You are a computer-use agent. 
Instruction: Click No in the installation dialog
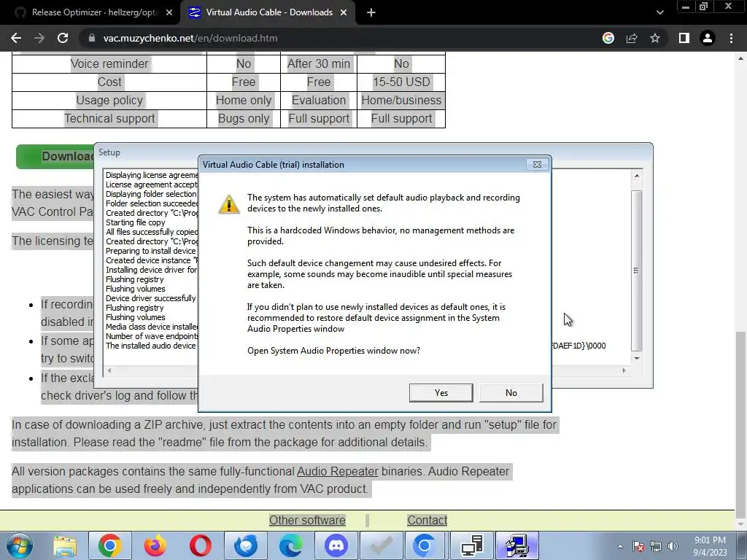coord(511,393)
